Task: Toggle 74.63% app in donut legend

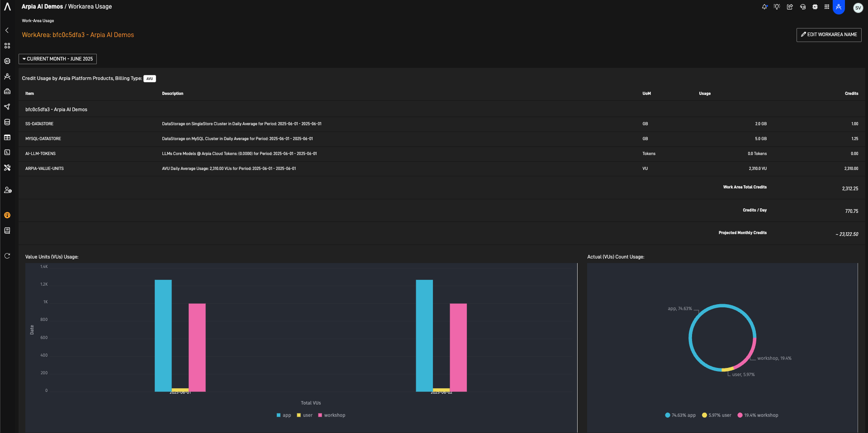Action: tap(680, 415)
